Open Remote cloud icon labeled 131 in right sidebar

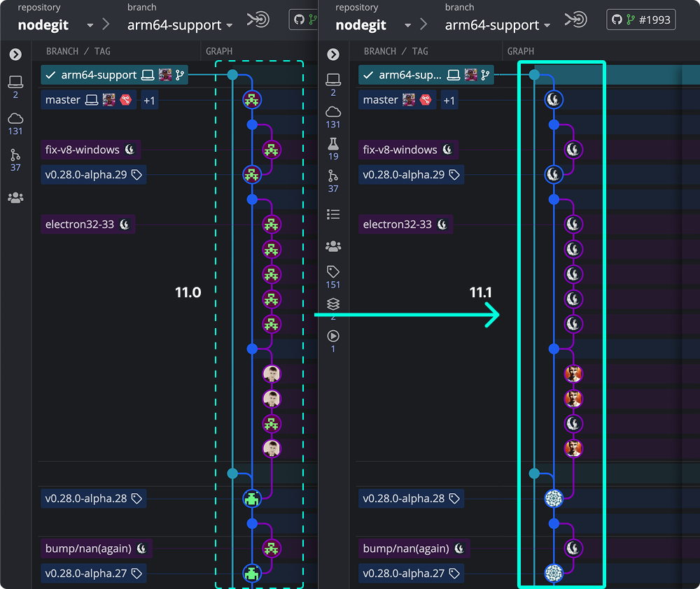point(333,111)
